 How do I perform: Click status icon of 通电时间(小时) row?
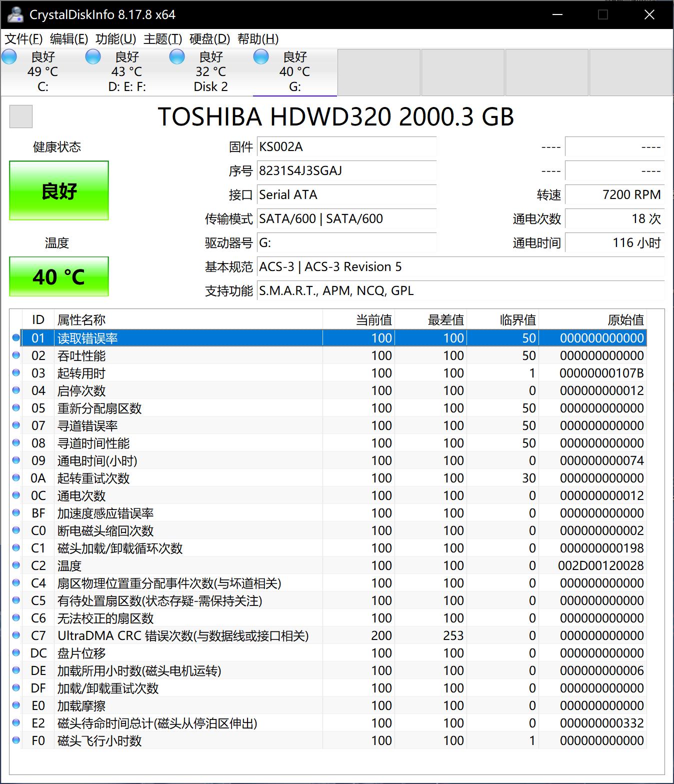pyautogui.click(x=16, y=460)
